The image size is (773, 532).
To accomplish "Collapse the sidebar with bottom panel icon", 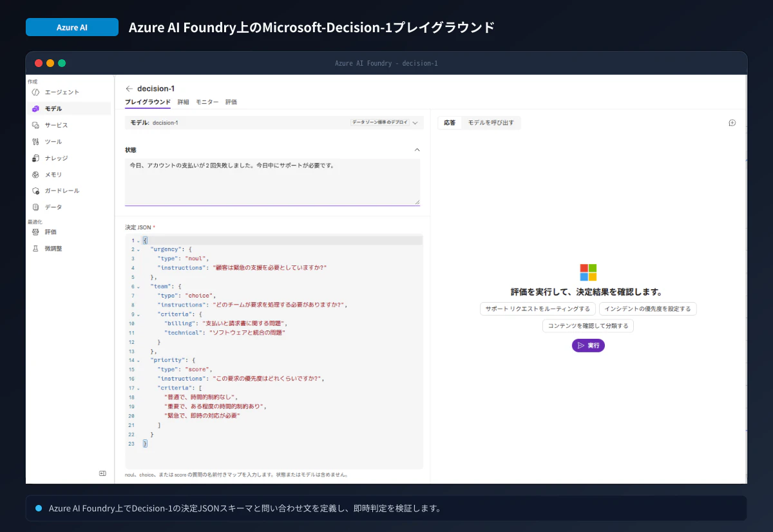I will 102,473.
